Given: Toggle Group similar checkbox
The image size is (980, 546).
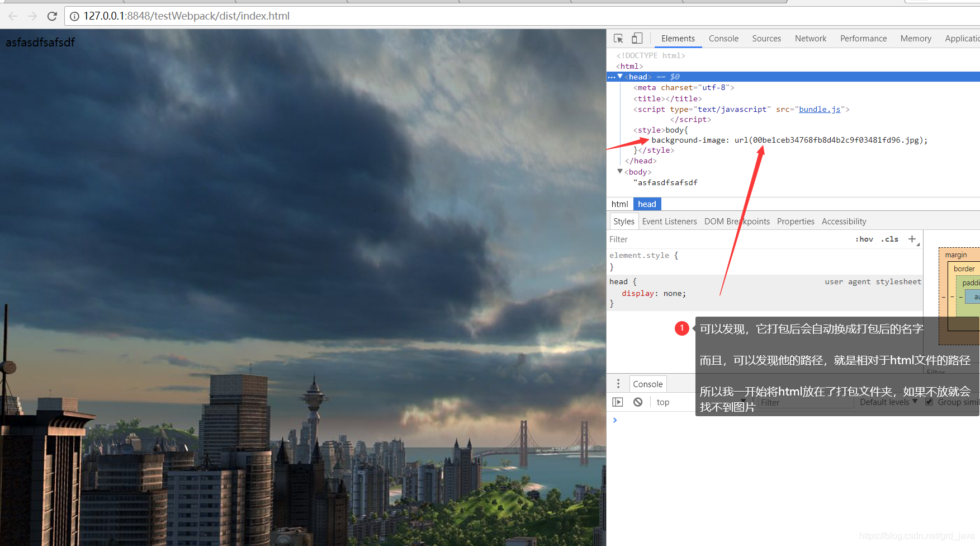Looking at the screenshot, I should (x=929, y=402).
